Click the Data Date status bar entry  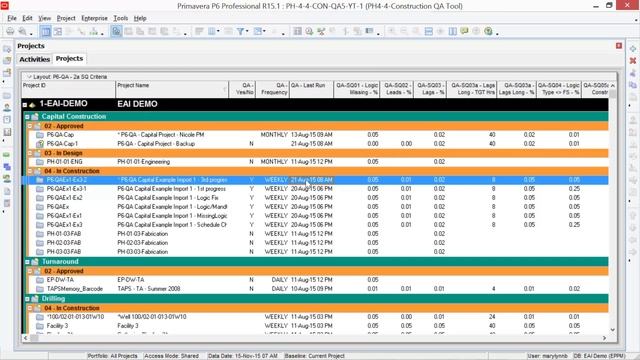pyautogui.click(x=242, y=356)
